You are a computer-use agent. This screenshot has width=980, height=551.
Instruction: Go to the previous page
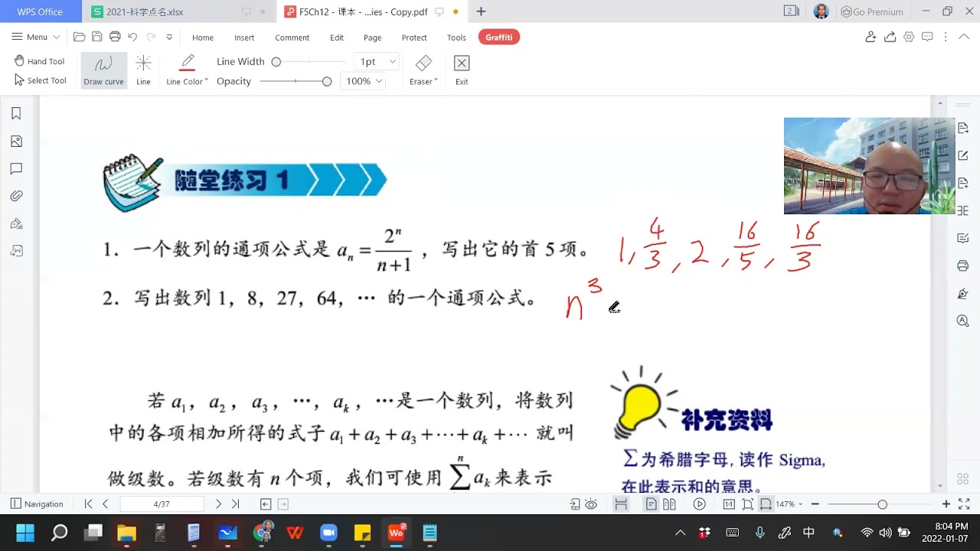(105, 504)
